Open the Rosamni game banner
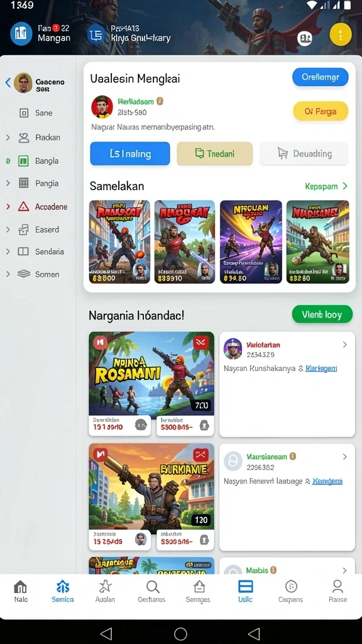The width and height of the screenshot is (362, 644). coord(151,374)
